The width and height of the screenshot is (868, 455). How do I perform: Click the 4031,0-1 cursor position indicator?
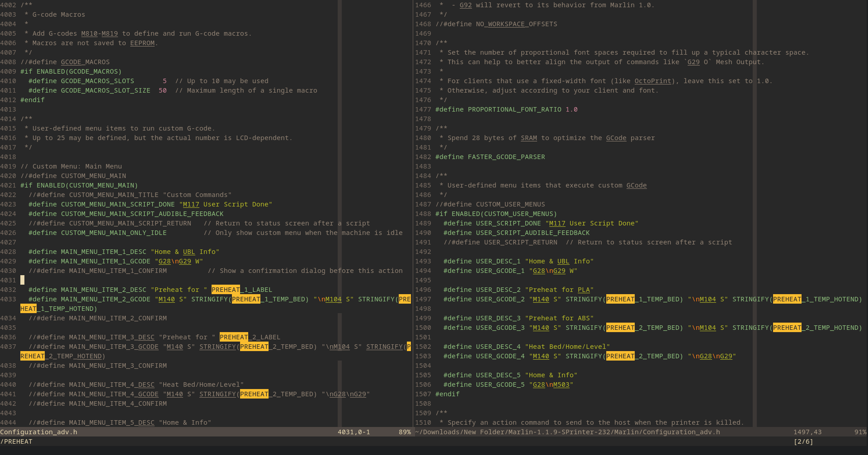coord(354,432)
